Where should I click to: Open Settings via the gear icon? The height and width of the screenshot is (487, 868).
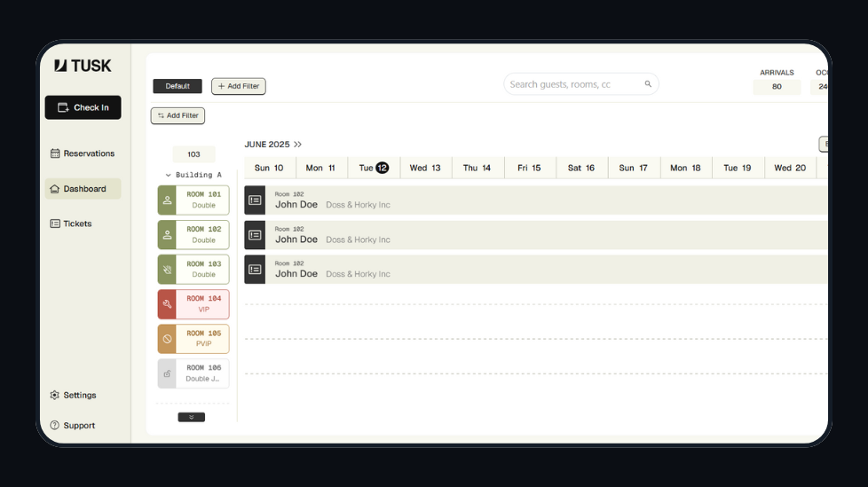click(x=55, y=396)
